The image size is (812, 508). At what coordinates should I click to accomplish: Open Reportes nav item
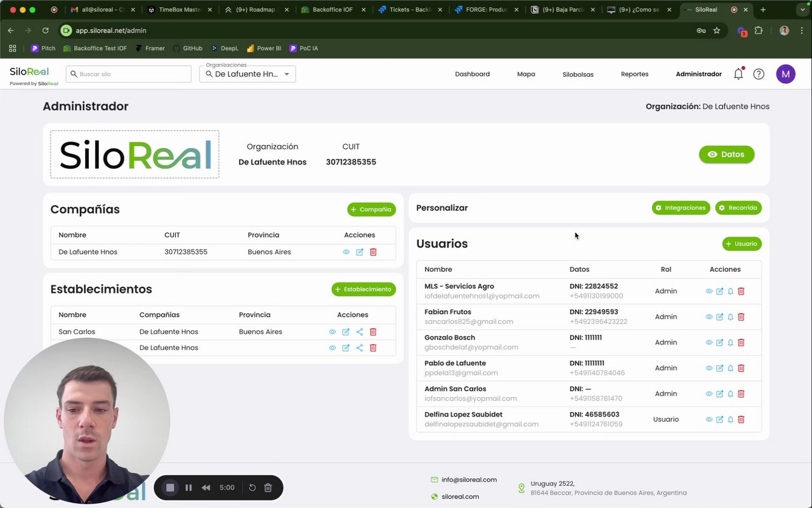click(x=634, y=74)
